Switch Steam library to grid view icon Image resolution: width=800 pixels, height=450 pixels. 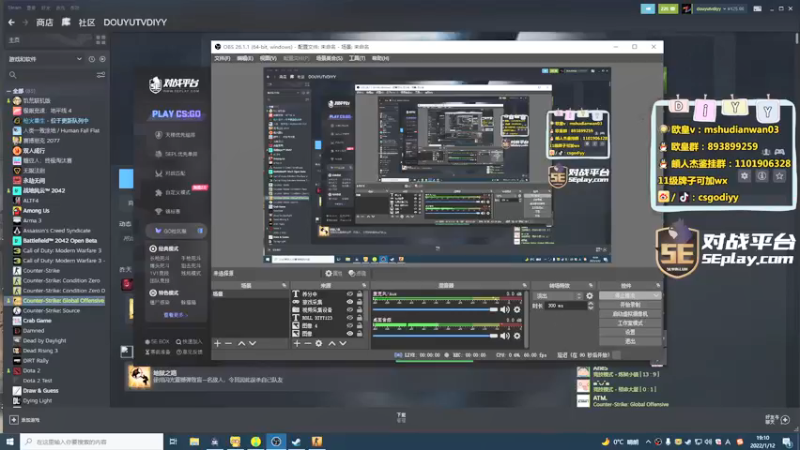pos(101,40)
